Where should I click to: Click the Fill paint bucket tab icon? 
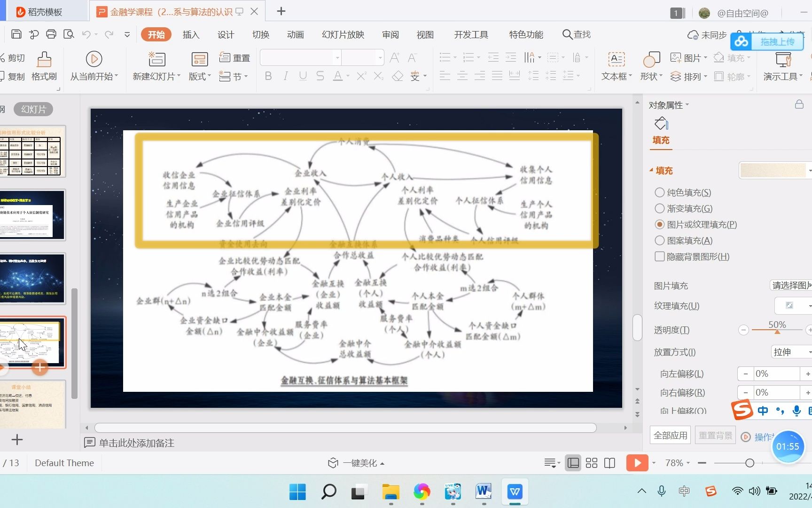(661, 124)
